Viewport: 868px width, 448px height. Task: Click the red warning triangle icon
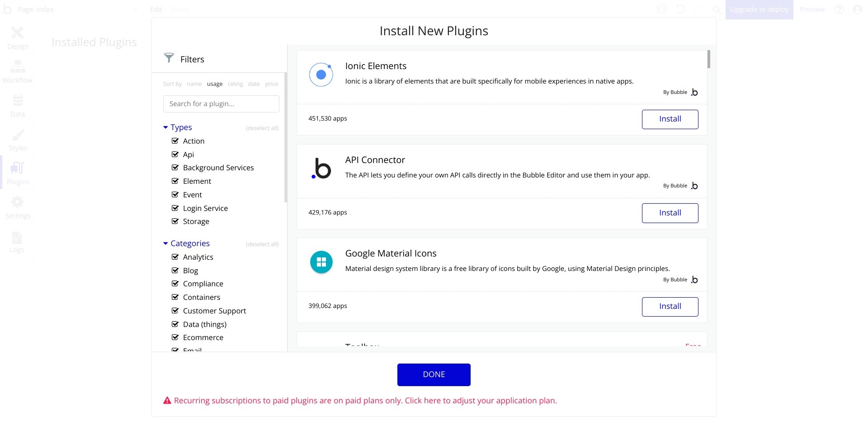[x=167, y=400]
